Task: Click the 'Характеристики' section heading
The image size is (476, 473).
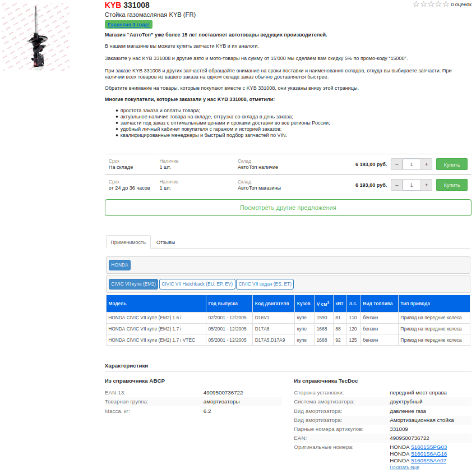Action: pos(126,366)
